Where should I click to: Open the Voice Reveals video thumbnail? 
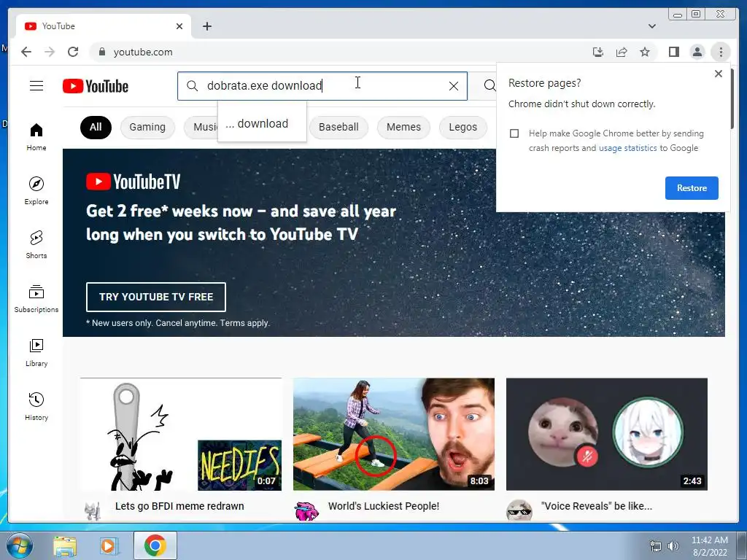pyautogui.click(x=606, y=435)
